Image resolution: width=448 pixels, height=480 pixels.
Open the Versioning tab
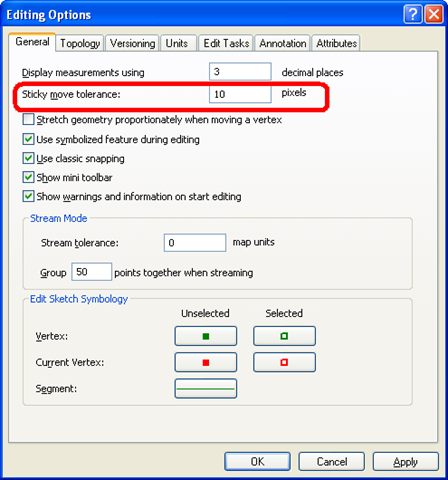coord(132,43)
